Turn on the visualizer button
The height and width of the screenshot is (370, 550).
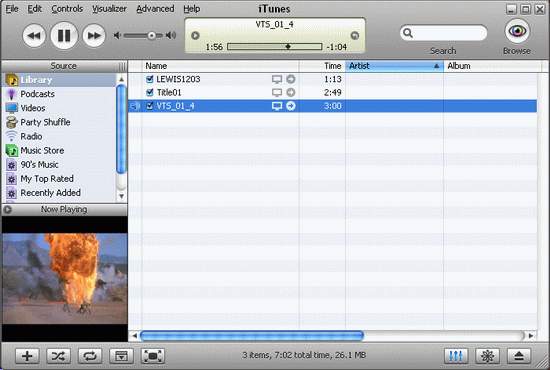[488, 356]
